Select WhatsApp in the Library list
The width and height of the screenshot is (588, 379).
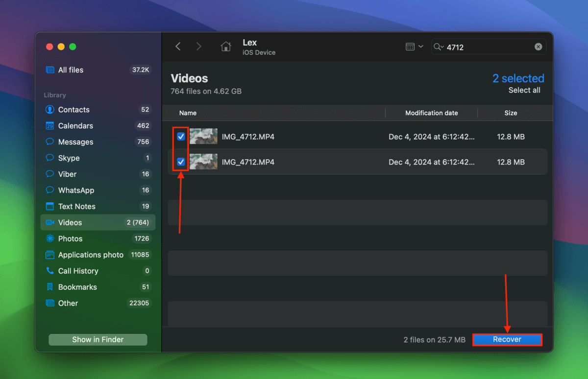click(76, 190)
